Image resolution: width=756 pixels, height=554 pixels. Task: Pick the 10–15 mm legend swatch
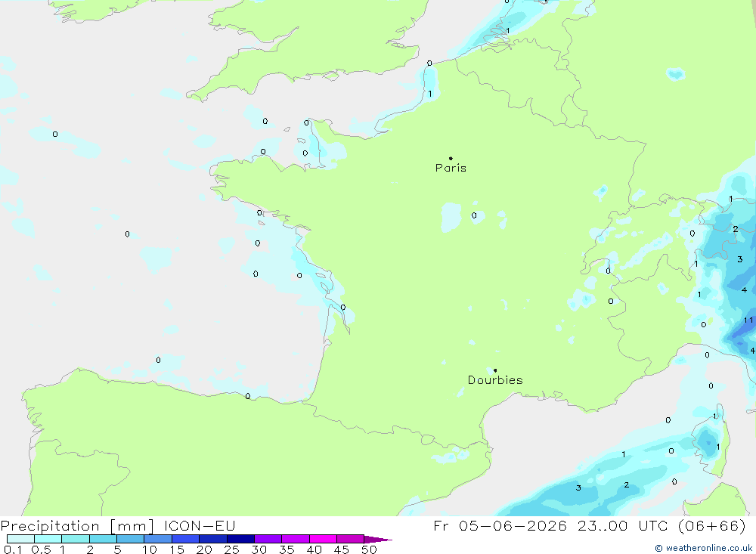click(x=158, y=539)
